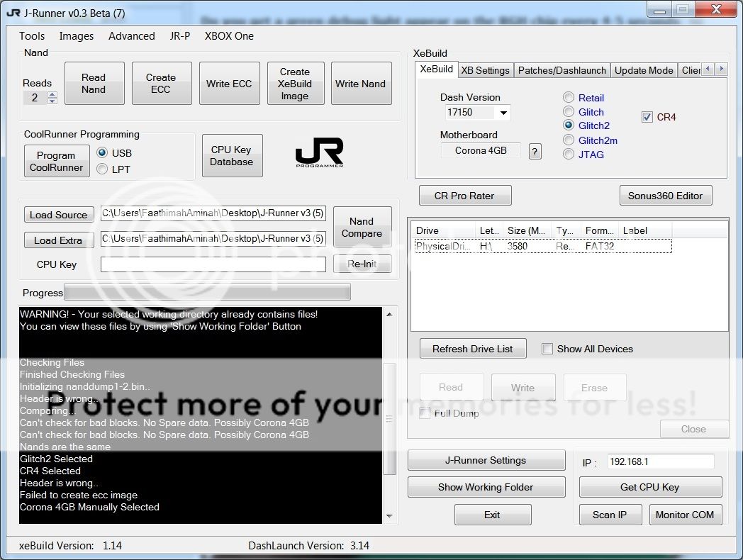This screenshot has height=560, width=743.
Task: Click the Read Nand button
Action: tap(94, 84)
